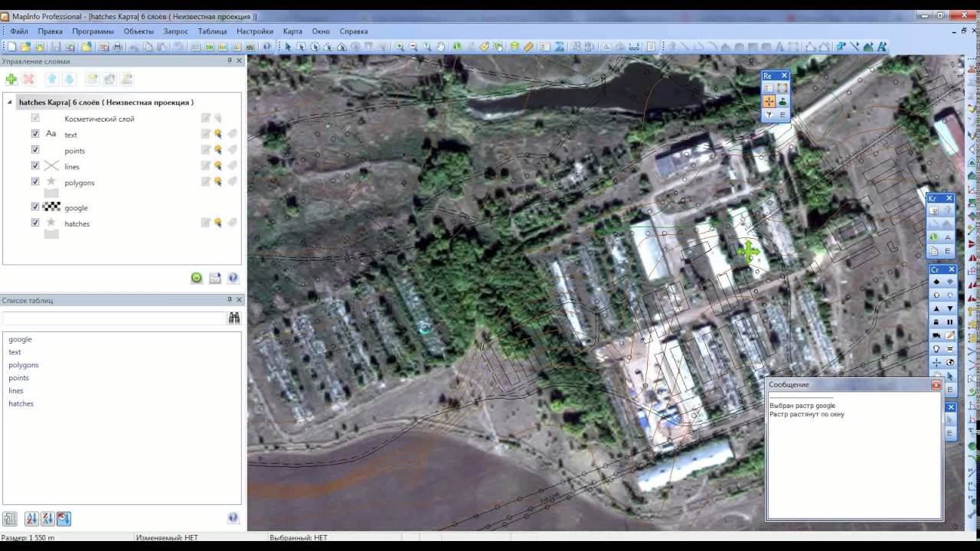This screenshot has width=980, height=551.
Task: Click the Move Layer Up arrow icon
Action: click(51, 79)
